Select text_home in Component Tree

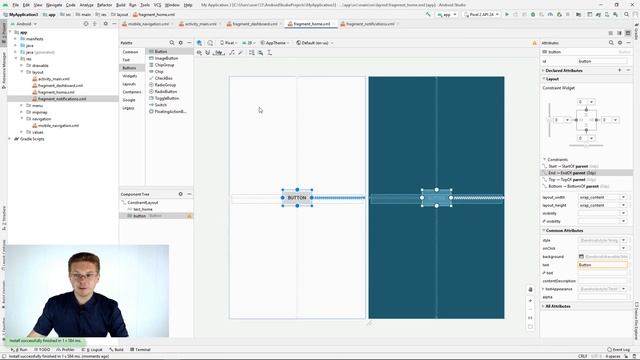(x=143, y=209)
